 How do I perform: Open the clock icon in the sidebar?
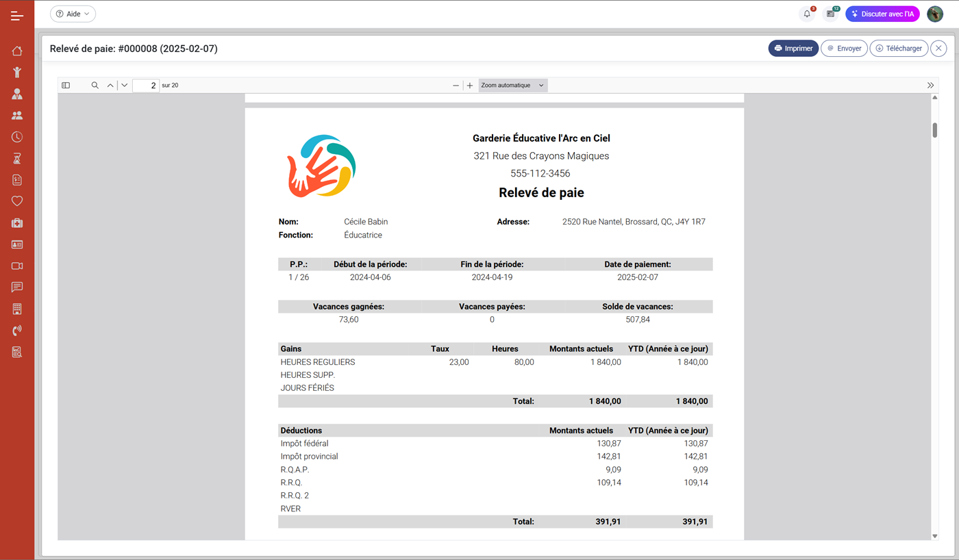pos(17,137)
